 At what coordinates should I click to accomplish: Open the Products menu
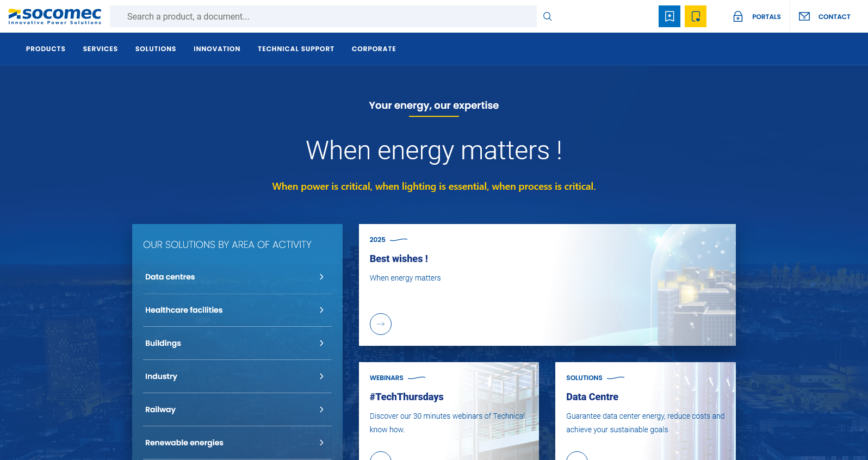[x=46, y=49]
